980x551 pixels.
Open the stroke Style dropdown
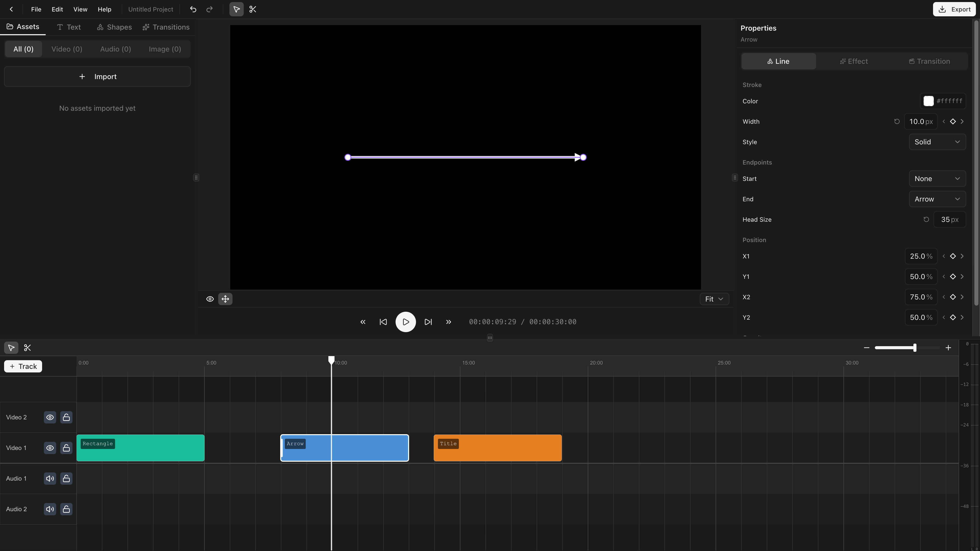937,142
